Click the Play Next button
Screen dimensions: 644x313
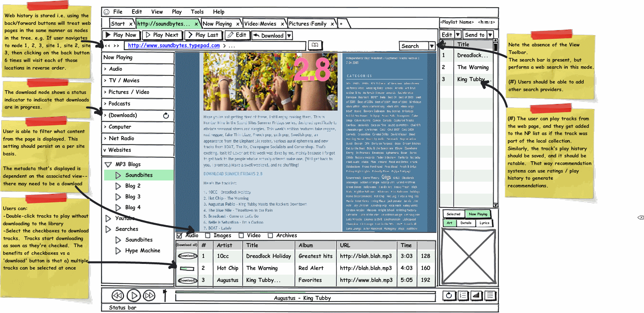point(162,35)
